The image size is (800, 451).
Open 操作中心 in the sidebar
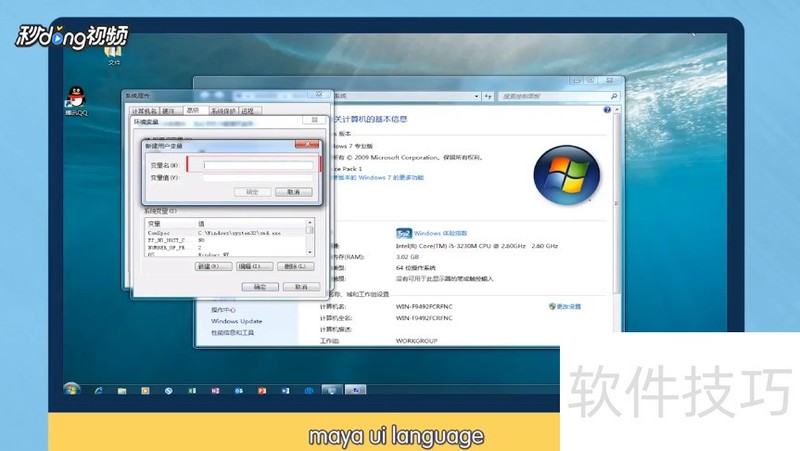pos(223,310)
